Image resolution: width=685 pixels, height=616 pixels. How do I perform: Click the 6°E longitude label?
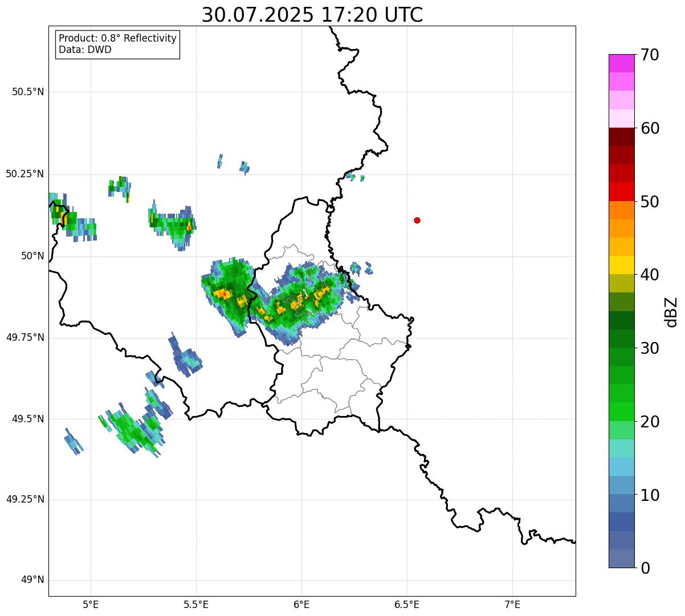tap(302, 605)
